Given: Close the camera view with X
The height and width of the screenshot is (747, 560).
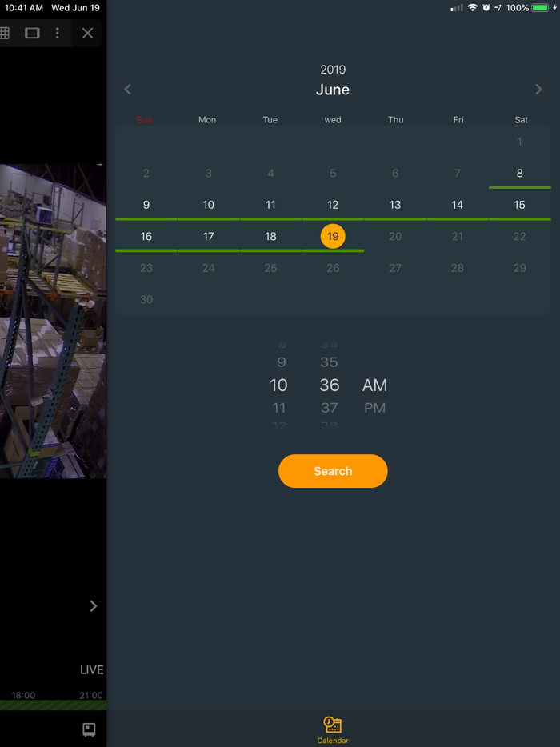Looking at the screenshot, I should pyautogui.click(x=87, y=33).
